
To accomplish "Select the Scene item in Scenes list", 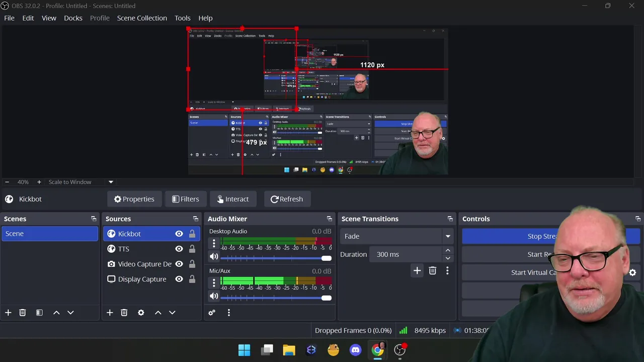I will coord(50,234).
